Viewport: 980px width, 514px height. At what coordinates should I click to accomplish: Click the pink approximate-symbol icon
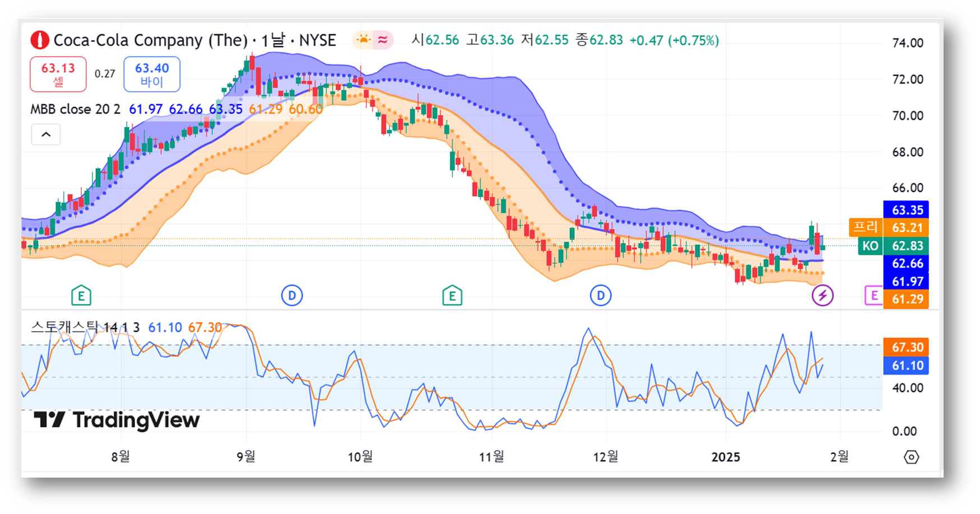[383, 40]
